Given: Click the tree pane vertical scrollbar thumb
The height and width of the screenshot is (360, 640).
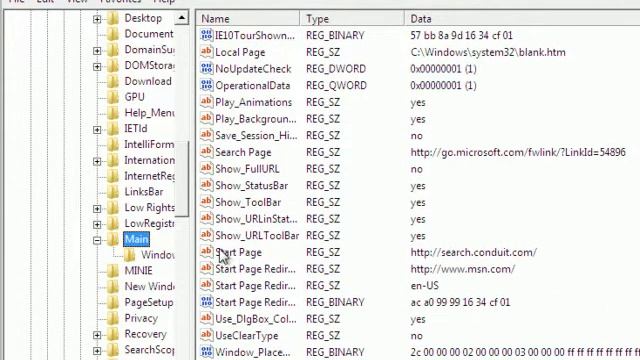Looking at the screenshot, I should [x=182, y=179].
